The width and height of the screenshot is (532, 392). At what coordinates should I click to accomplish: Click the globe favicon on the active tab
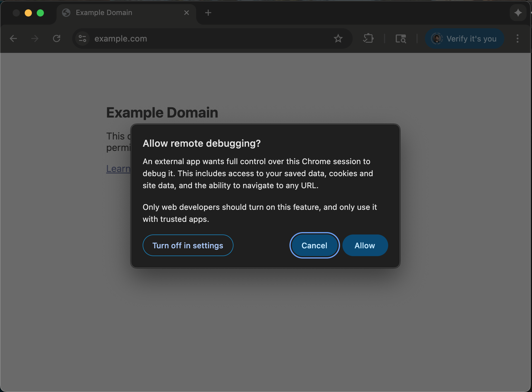pyautogui.click(x=66, y=13)
